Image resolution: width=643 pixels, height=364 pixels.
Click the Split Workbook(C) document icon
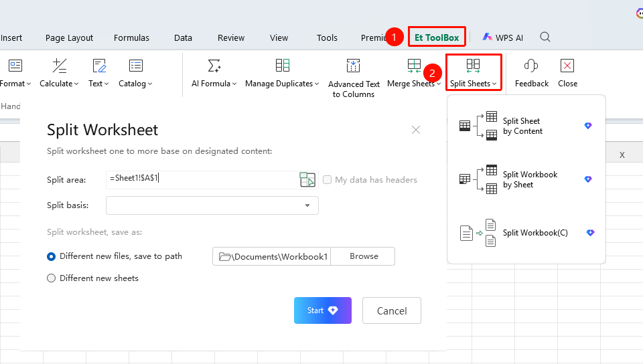click(478, 233)
